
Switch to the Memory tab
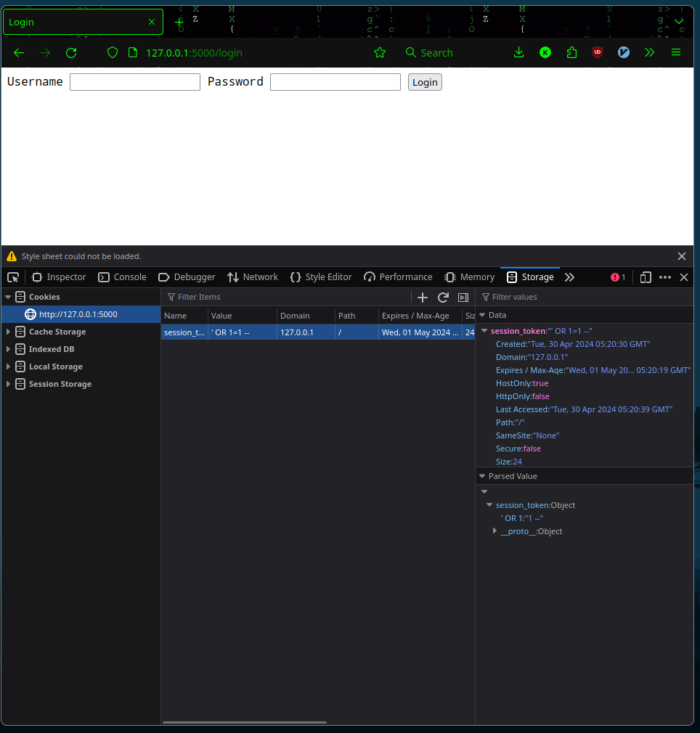coord(470,277)
